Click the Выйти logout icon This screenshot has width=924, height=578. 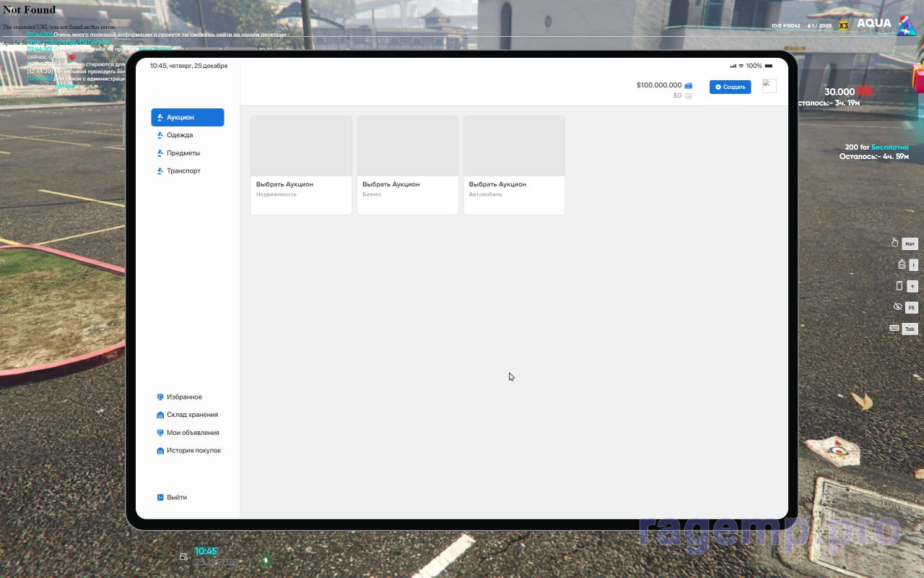click(x=160, y=498)
